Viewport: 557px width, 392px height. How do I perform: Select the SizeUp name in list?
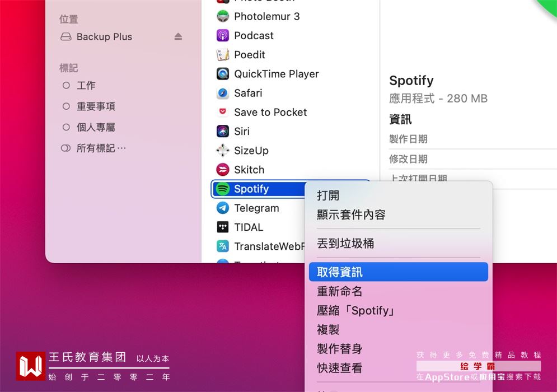(251, 151)
